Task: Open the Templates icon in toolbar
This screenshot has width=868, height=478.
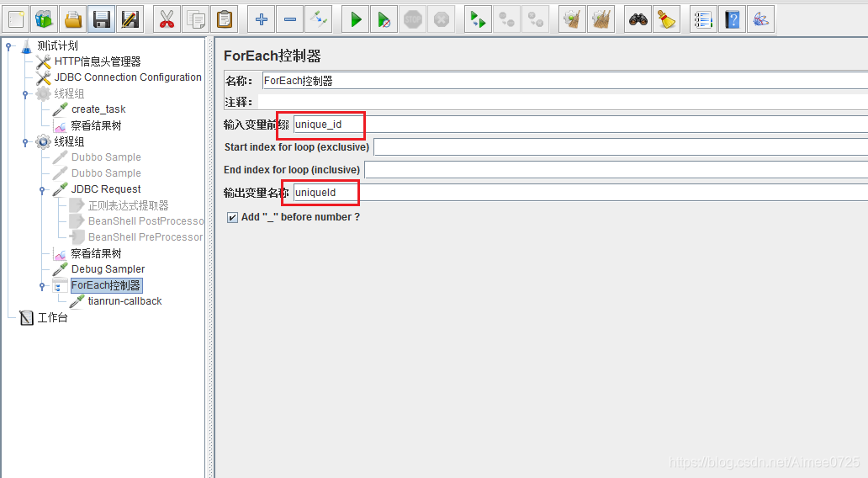Action: (x=45, y=19)
